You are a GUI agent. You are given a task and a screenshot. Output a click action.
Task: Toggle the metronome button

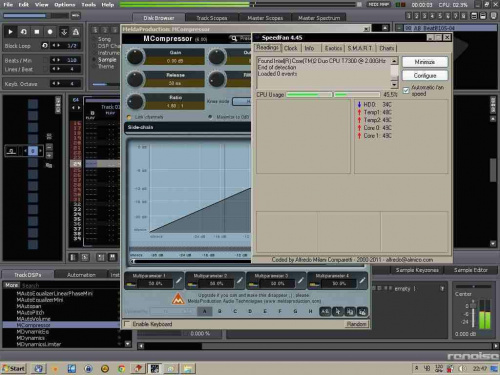pos(76,32)
